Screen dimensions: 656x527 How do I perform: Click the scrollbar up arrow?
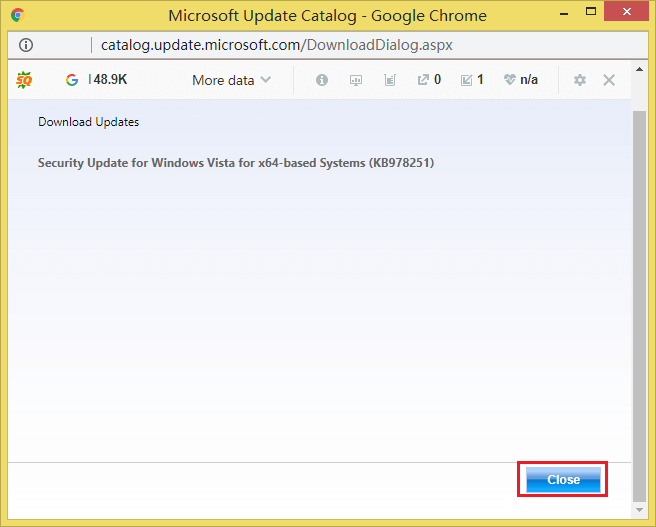(639, 69)
